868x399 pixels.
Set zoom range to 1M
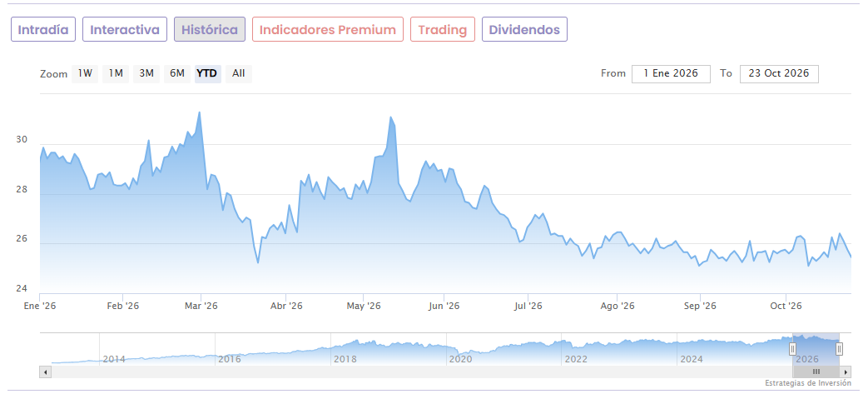pyautogui.click(x=116, y=73)
